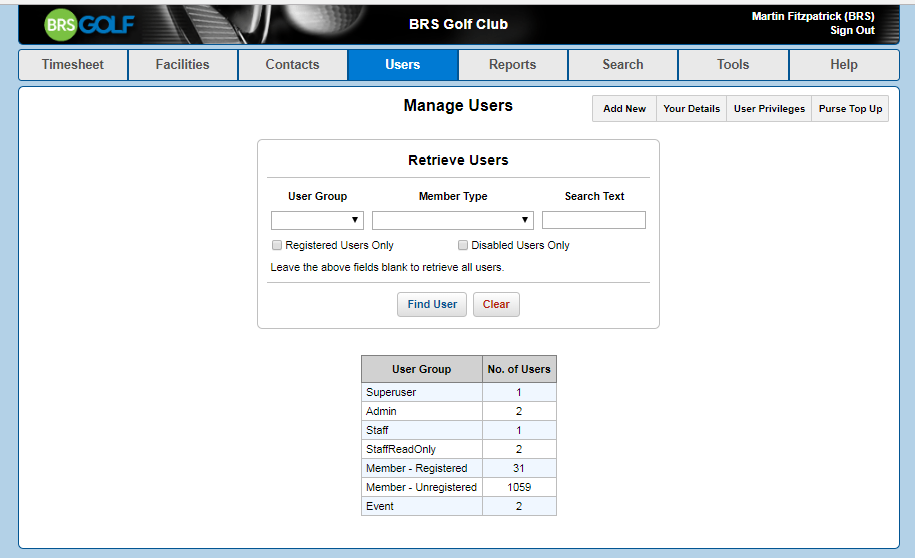
Task: Open the Tools tab
Action: [733, 64]
